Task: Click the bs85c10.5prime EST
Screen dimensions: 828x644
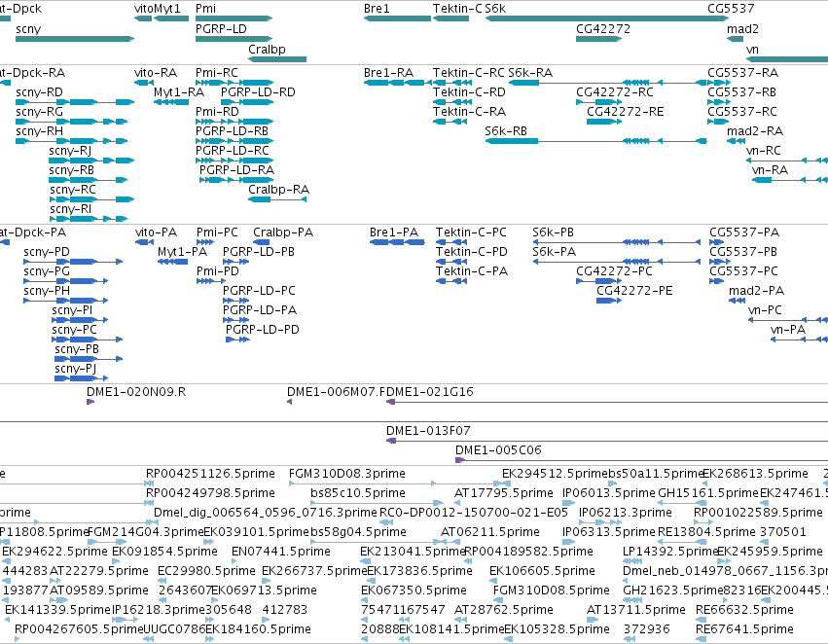Action: tap(378, 503)
